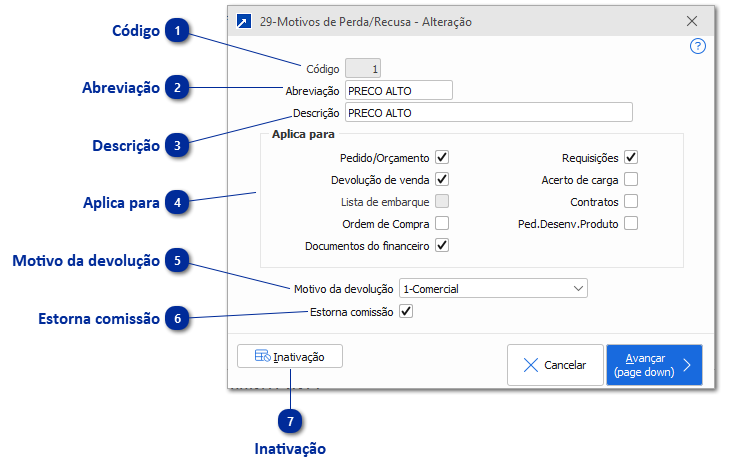Disable the Estorna comissão checkbox

[x=406, y=311]
